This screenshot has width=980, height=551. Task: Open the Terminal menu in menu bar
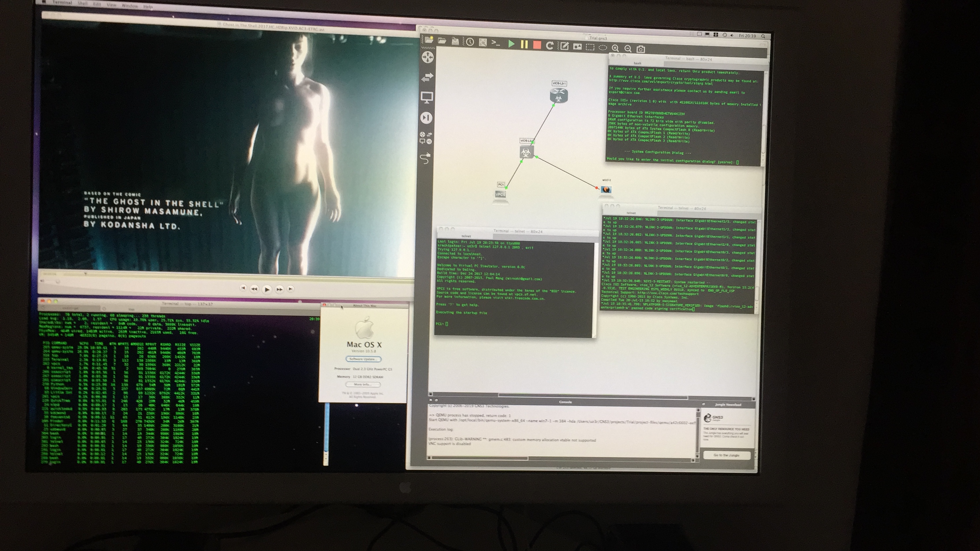click(x=62, y=3)
